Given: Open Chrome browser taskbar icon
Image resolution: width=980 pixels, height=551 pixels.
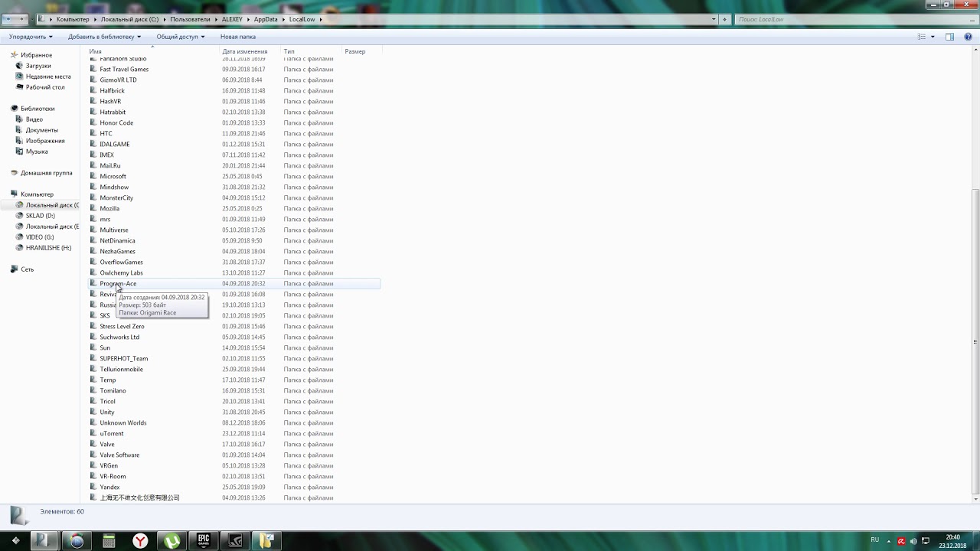Looking at the screenshot, I should click(x=77, y=540).
